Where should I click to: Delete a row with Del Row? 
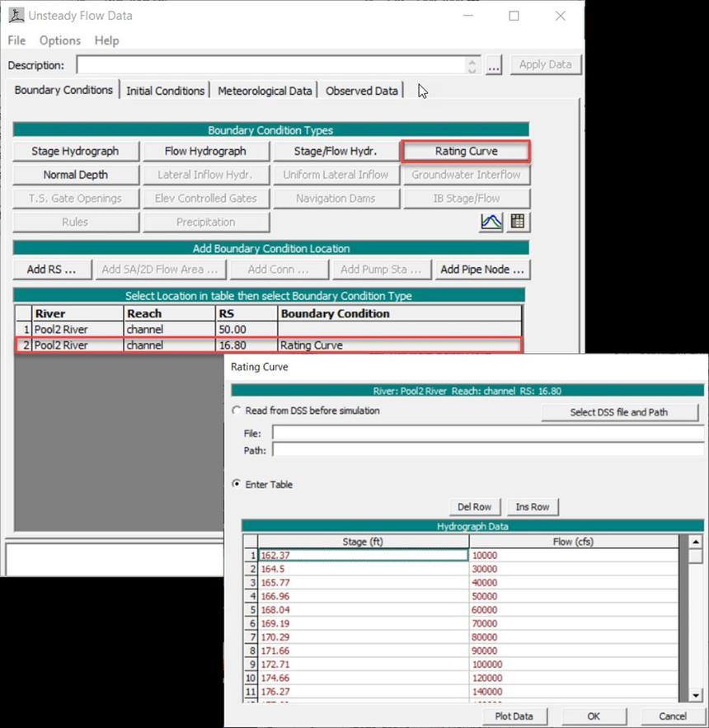coord(475,506)
